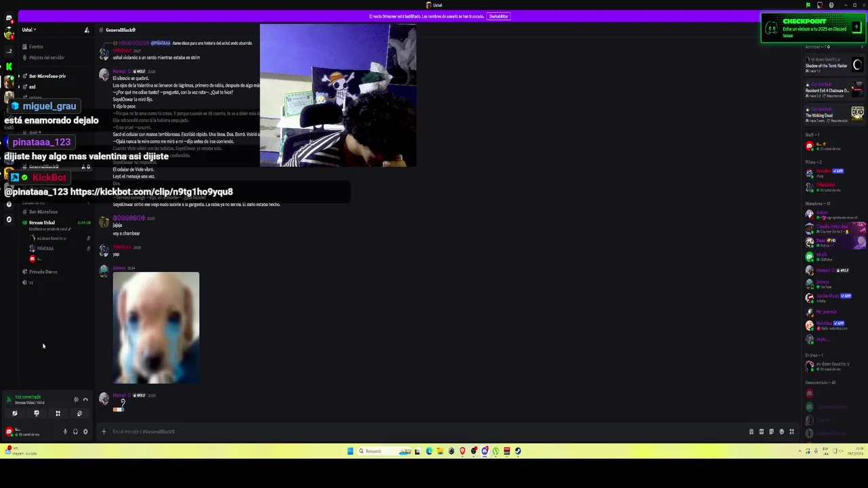Disconnect from voice with hang-up icon
Screen dimensions: 868x488
(x=85, y=399)
